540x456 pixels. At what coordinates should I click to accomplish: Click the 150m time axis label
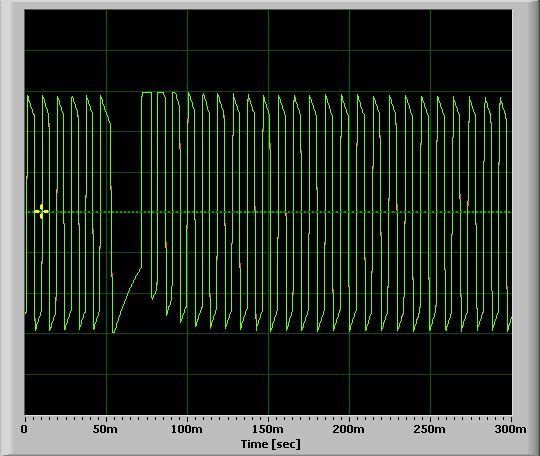coord(268,429)
